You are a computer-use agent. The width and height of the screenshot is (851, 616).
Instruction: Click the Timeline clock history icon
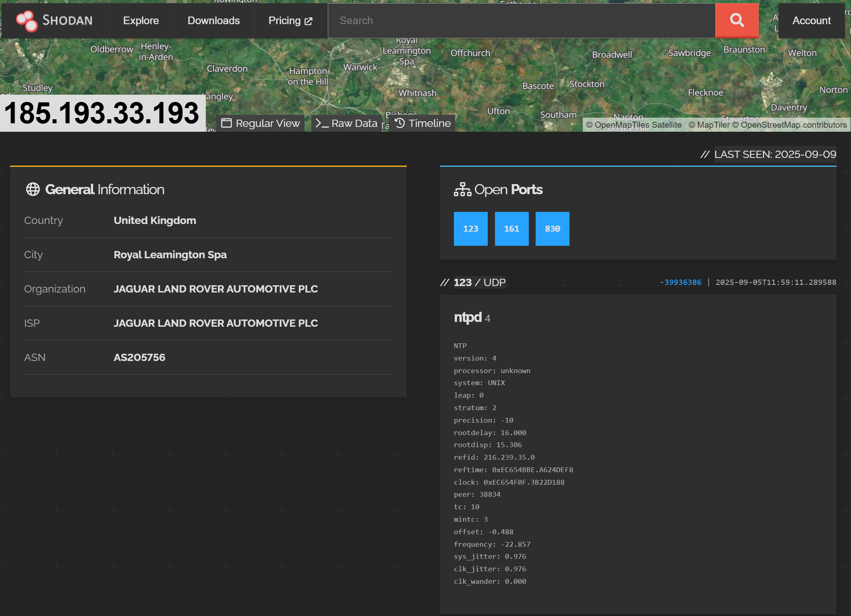(x=400, y=123)
